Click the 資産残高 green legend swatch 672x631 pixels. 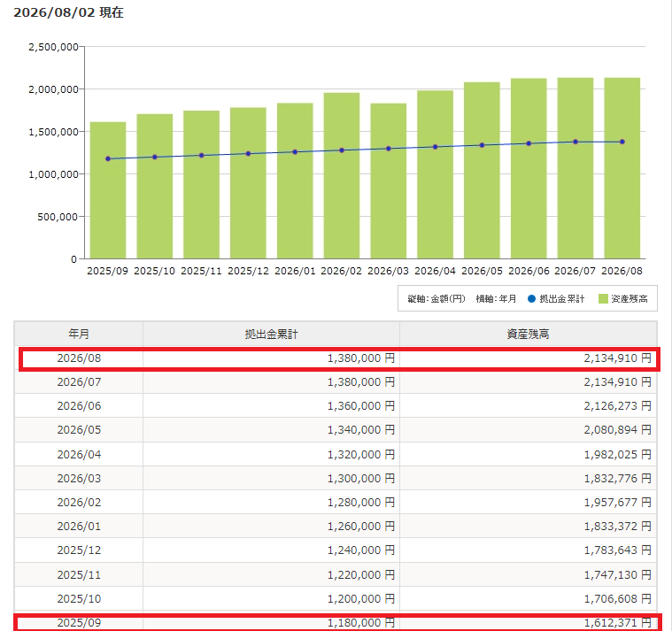603,298
